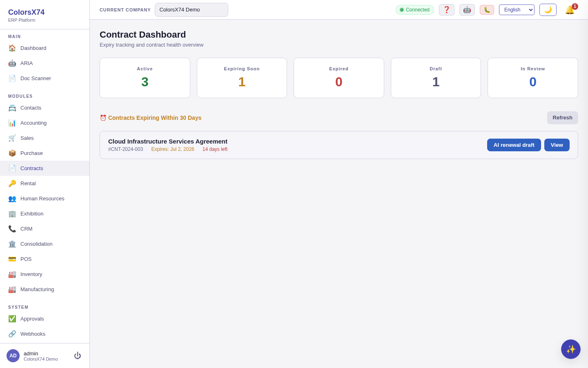Click the "Expires: Jul 2, 2026" text
This screenshot has height=368, width=588.
pyautogui.click(x=173, y=149)
